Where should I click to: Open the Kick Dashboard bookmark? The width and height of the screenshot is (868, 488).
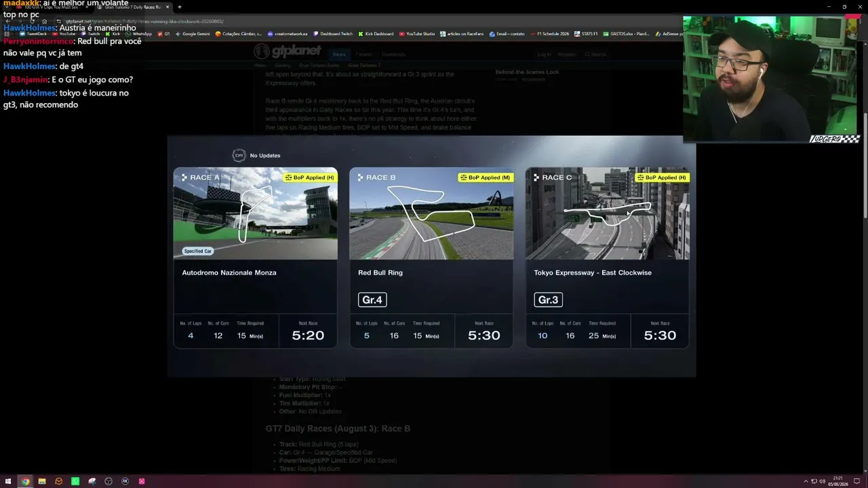376,34
